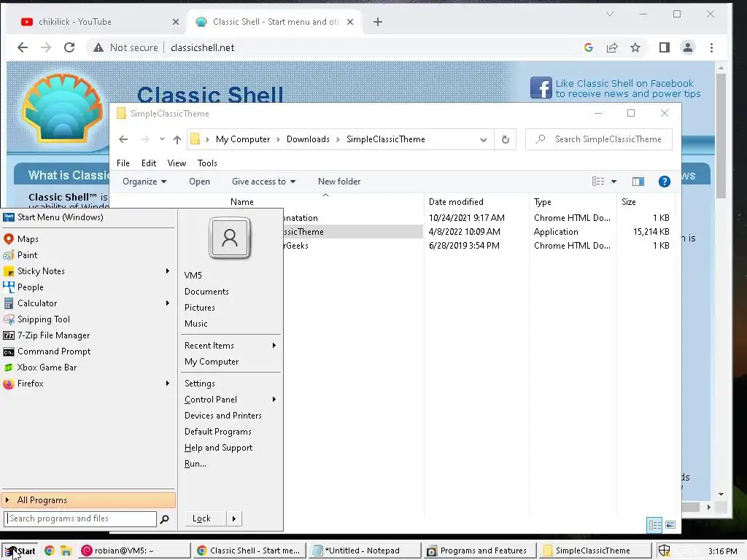This screenshot has width=747, height=560.
Task: Refresh the SimpleClassicTheme folder view
Action: (x=506, y=139)
